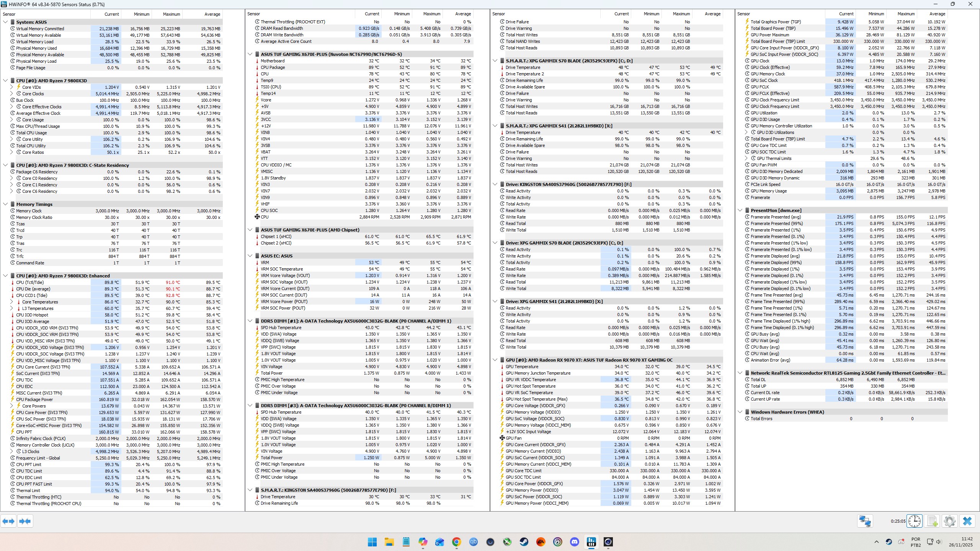Select the GPU Temperature sensor row
The height and width of the screenshot is (551, 980).
[x=522, y=367]
